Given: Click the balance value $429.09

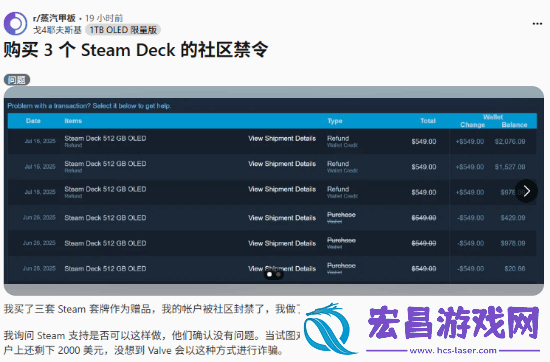Looking at the screenshot, I should click(513, 218).
